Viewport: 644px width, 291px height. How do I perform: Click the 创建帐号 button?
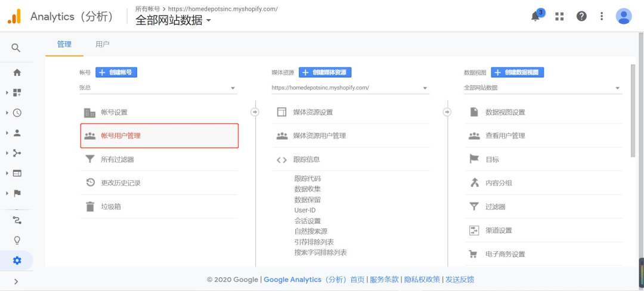coord(116,72)
